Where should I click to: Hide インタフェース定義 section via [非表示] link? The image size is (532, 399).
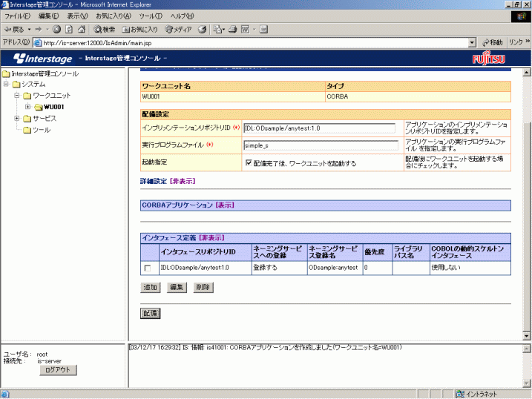point(211,238)
